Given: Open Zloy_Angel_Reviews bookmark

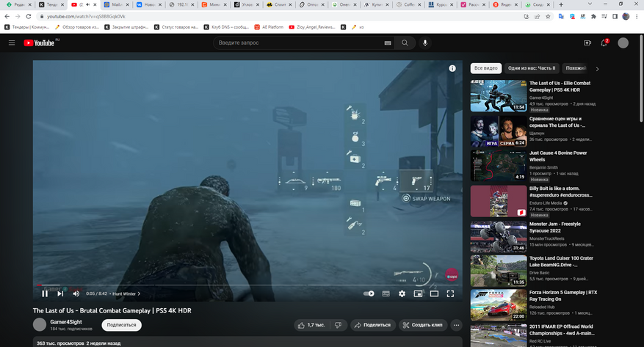Looking at the screenshot, I should tap(312, 27).
